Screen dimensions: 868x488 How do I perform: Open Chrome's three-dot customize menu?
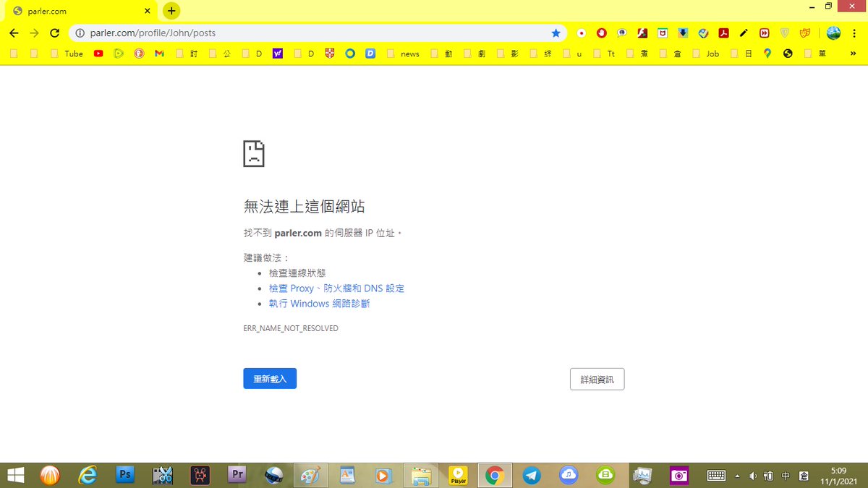tap(854, 33)
